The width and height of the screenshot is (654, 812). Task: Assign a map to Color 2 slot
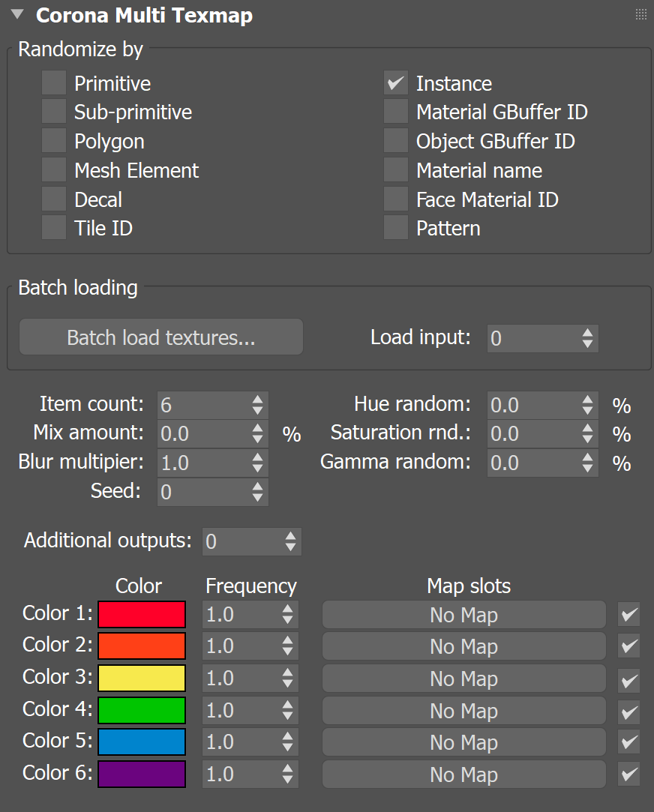click(464, 646)
